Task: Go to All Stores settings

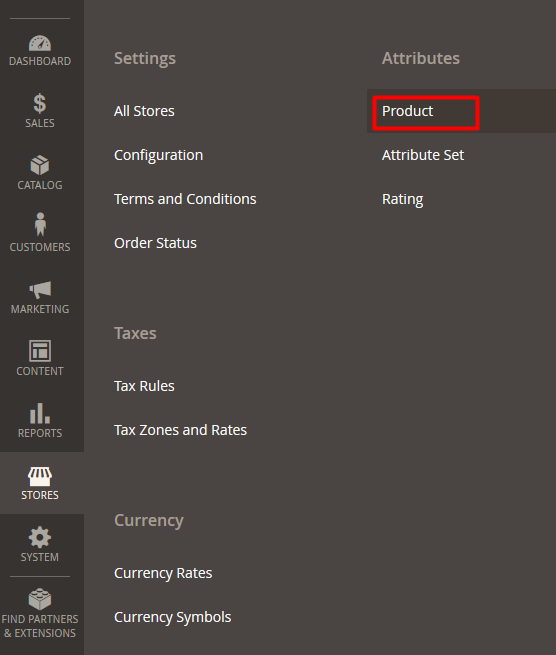Action: point(144,111)
